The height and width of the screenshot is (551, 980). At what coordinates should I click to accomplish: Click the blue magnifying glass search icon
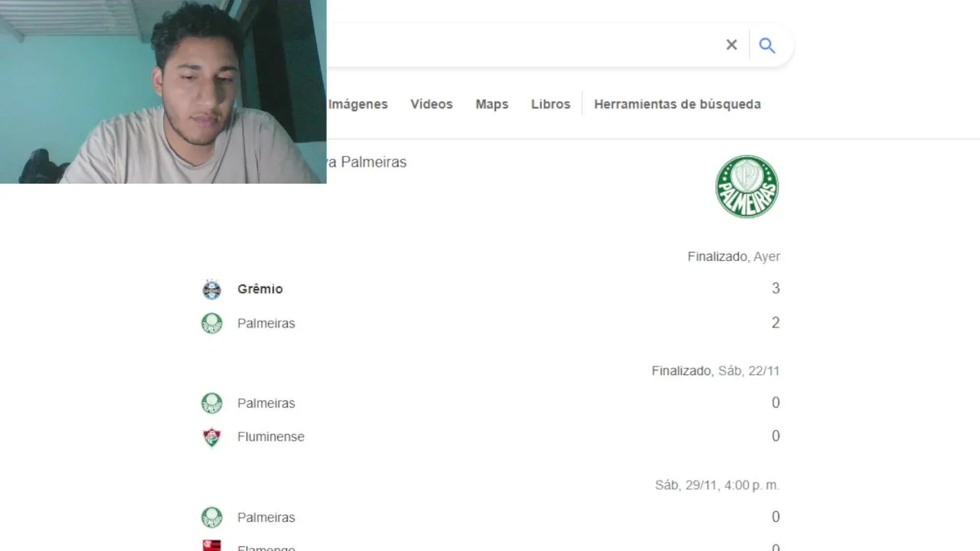[x=767, y=45]
